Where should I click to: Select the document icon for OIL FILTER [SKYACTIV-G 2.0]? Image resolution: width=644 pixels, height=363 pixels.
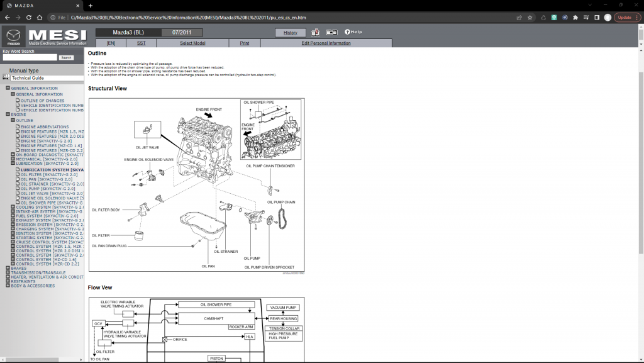coord(19,174)
